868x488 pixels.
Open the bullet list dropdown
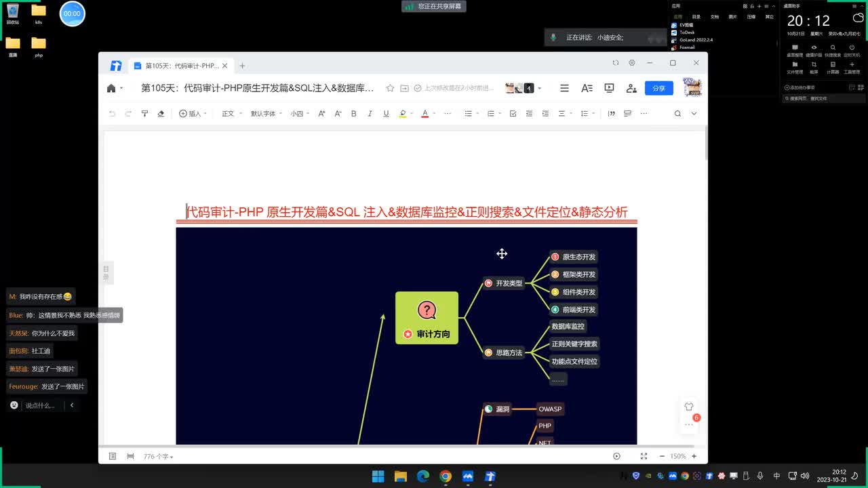[x=471, y=114]
